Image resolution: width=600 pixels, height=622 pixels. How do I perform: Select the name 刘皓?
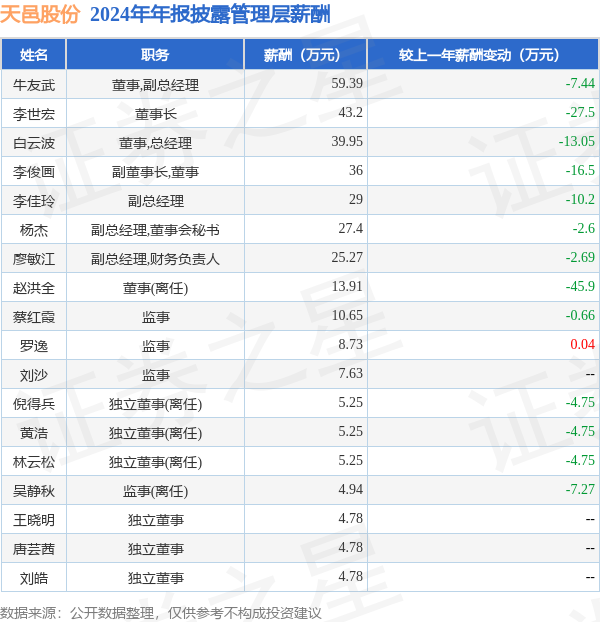click(34, 578)
